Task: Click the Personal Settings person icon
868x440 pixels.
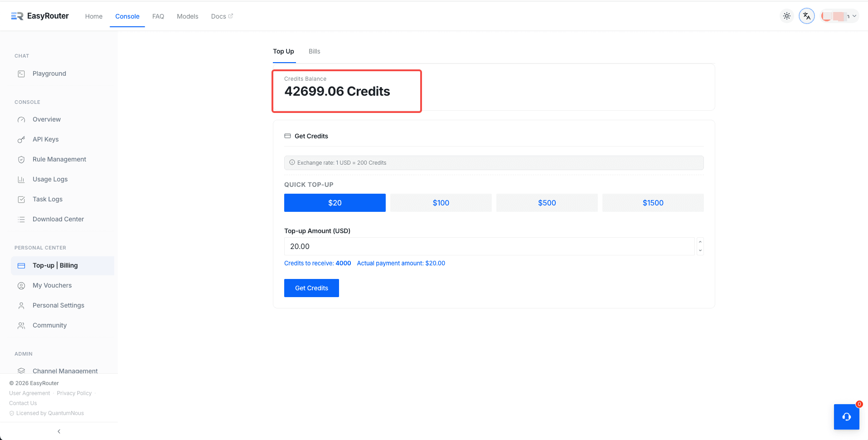Action: click(21, 306)
